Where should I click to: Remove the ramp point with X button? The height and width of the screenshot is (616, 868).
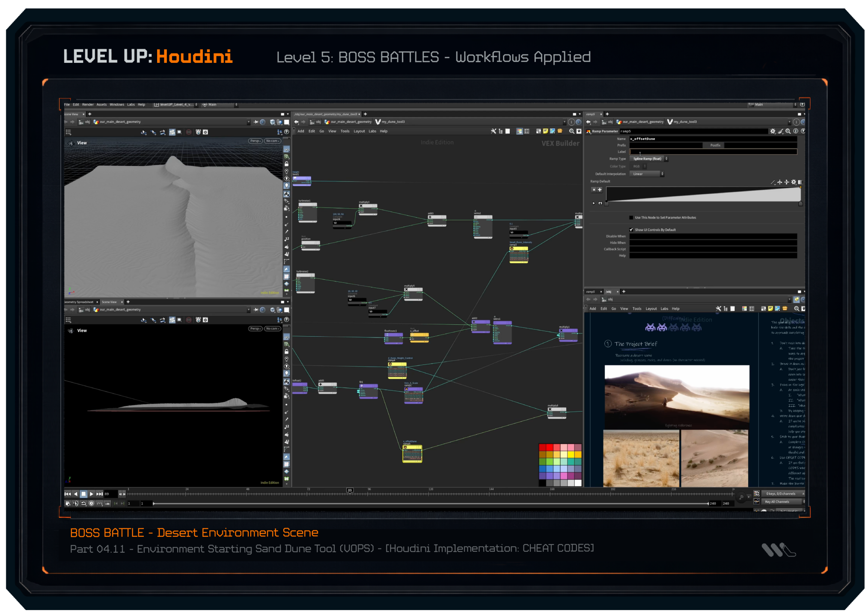(594, 190)
